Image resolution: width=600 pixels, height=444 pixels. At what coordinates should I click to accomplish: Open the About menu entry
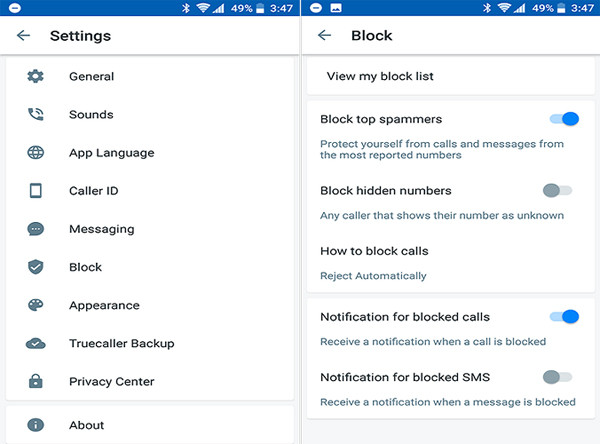click(87, 425)
